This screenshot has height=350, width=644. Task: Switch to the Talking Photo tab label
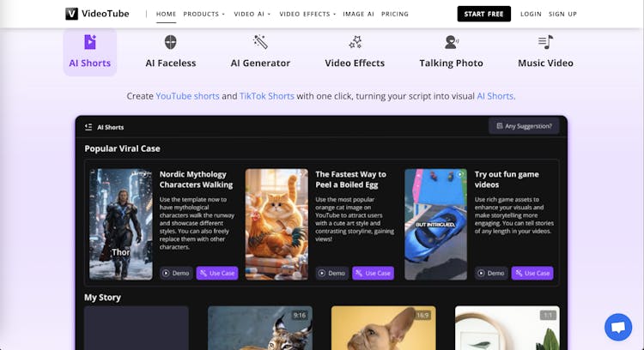pos(451,63)
